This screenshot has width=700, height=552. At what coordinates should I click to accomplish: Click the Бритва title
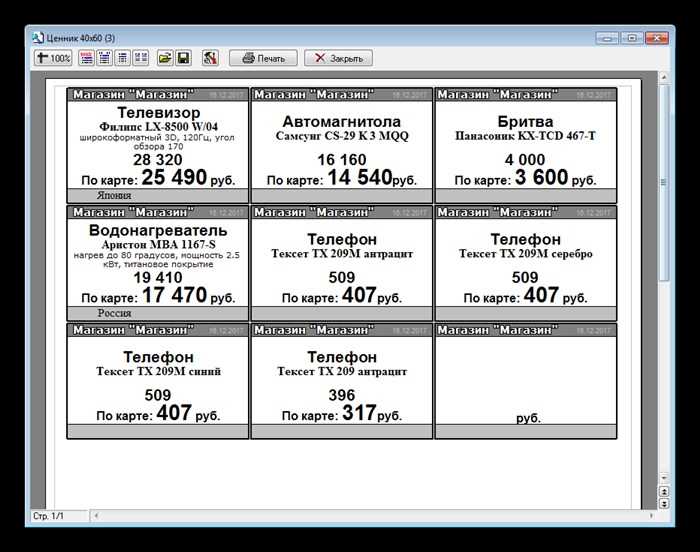525,121
